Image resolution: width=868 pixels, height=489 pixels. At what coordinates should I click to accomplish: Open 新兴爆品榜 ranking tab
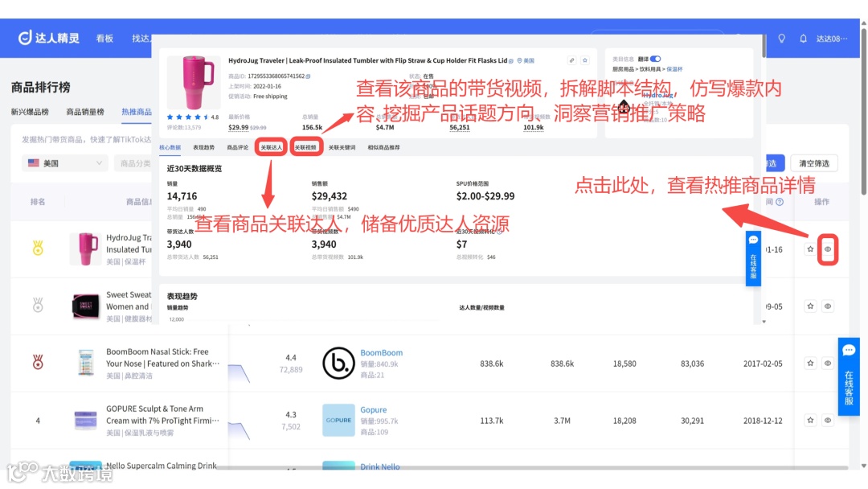(30, 112)
